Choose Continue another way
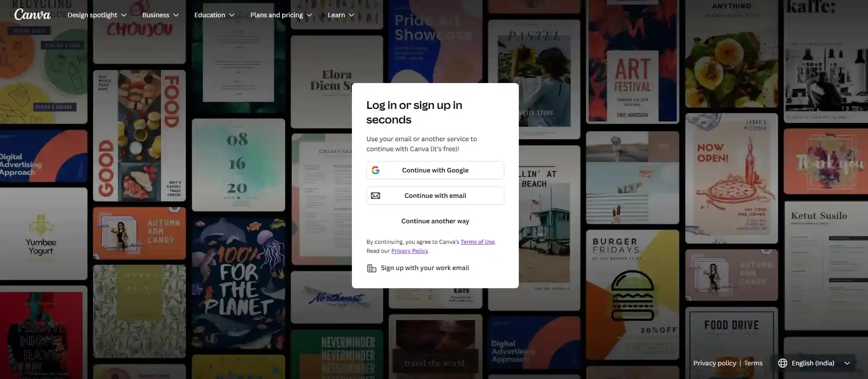Image resolution: width=868 pixels, height=379 pixels. click(435, 221)
